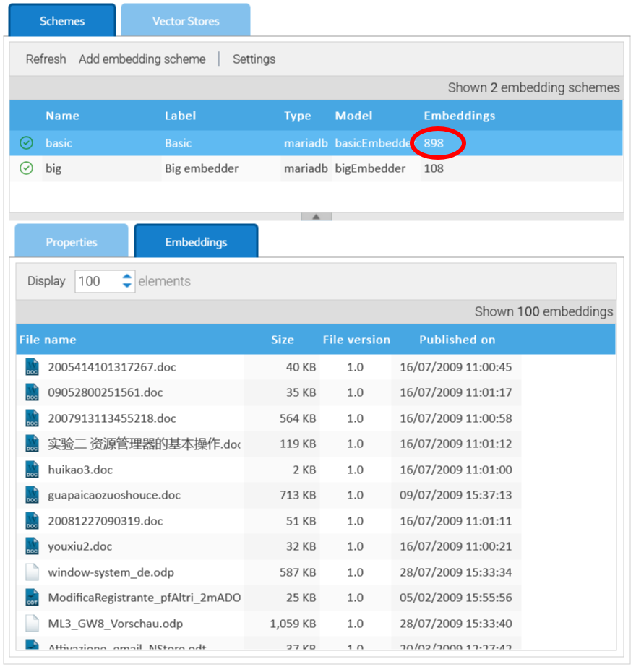Click the green check icon for basic scheme

(27, 143)
